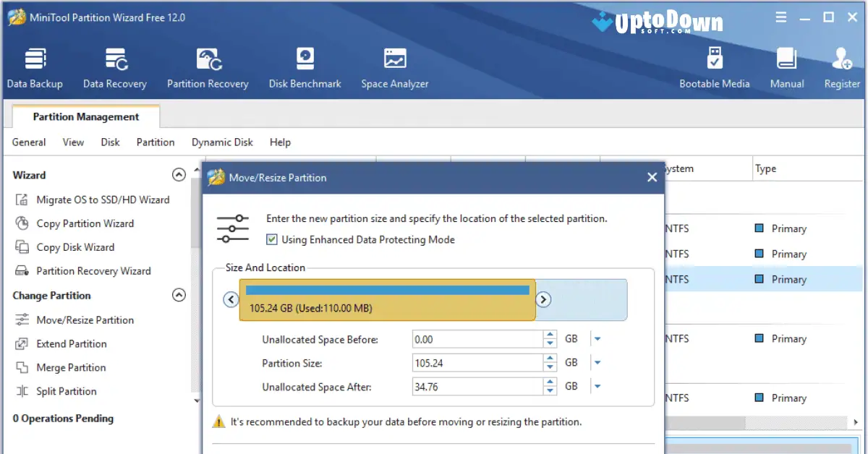Collapse the Change Partition section

[179, 295]
